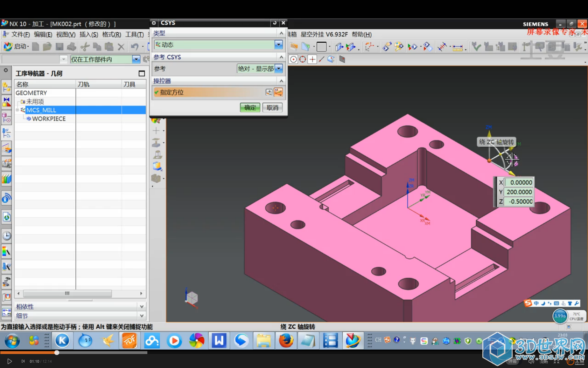Open the 类型 动态 type dropdown

[x=279, y=45]
